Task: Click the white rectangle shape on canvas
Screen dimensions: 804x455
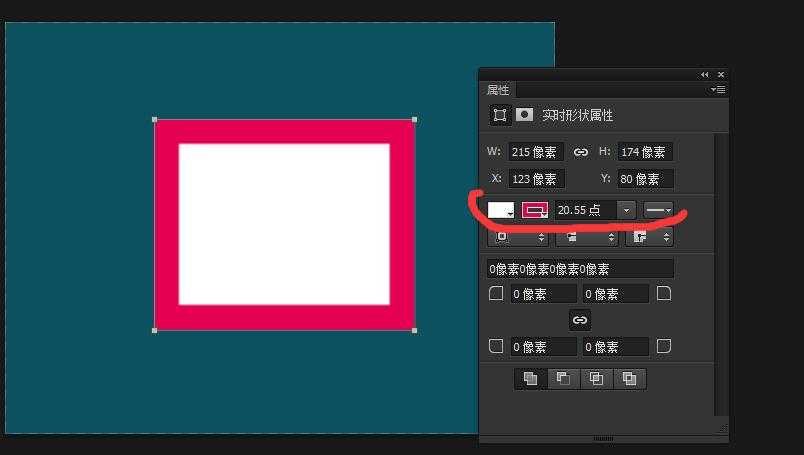Action: 284,224
